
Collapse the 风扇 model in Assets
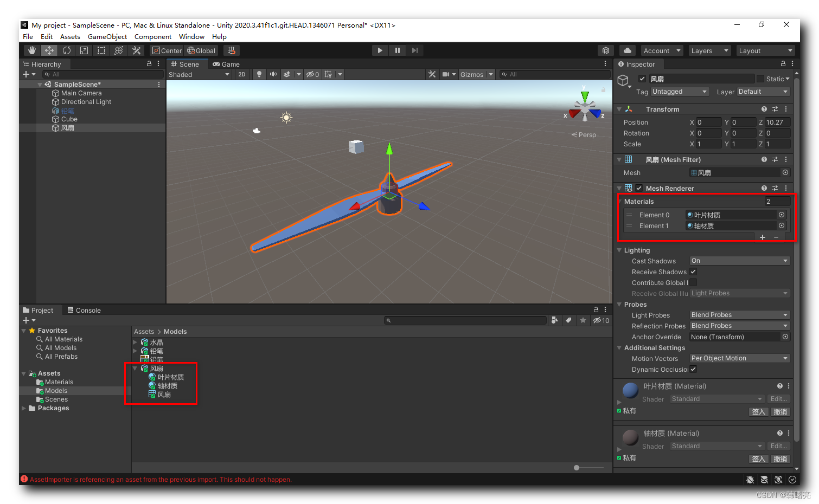click(135, 369)
